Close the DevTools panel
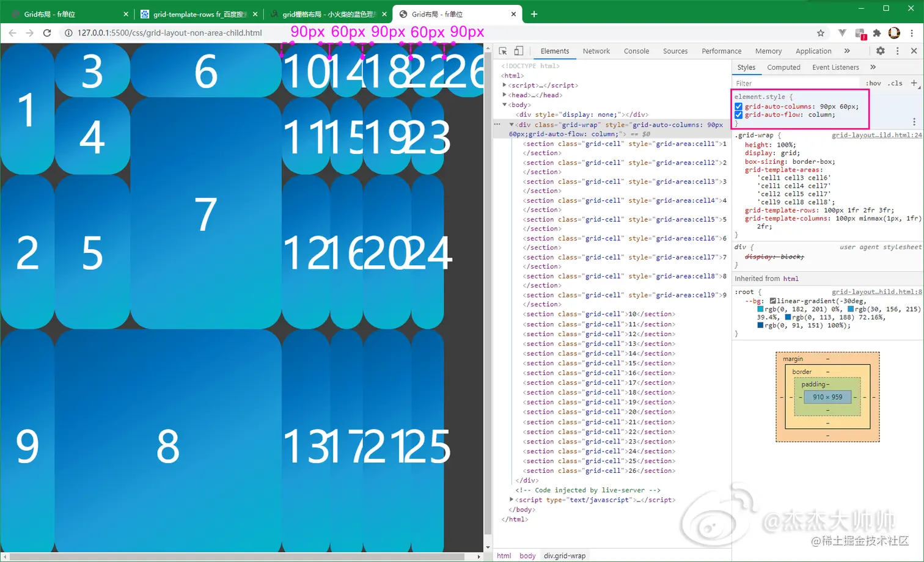 click(x=914, y=51)
